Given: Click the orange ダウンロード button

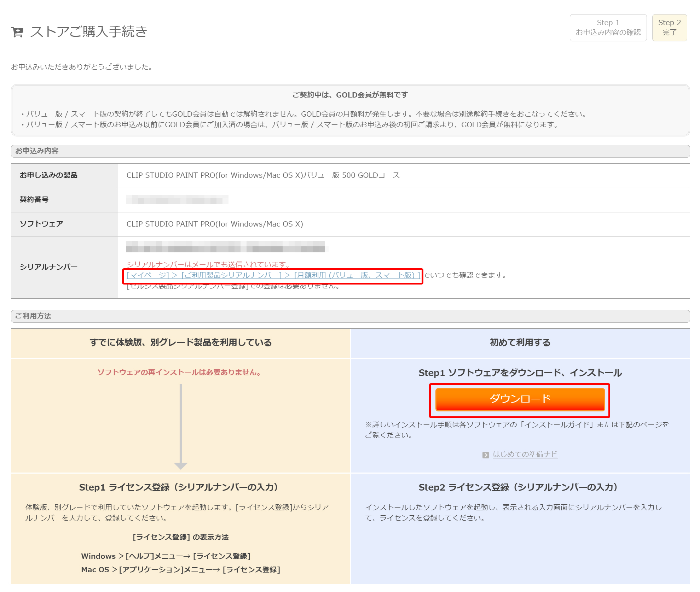Looking at the screenshot, I should (x=520, y=399).
